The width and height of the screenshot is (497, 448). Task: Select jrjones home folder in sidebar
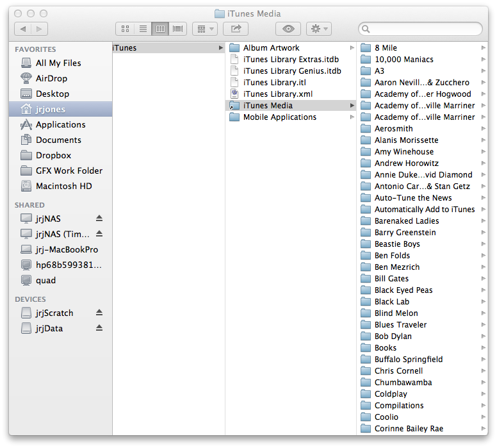(x=60, y=109)
